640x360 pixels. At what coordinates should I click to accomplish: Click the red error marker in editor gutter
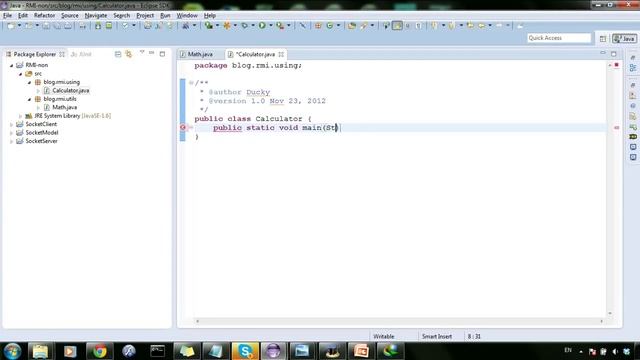(183, 127)
